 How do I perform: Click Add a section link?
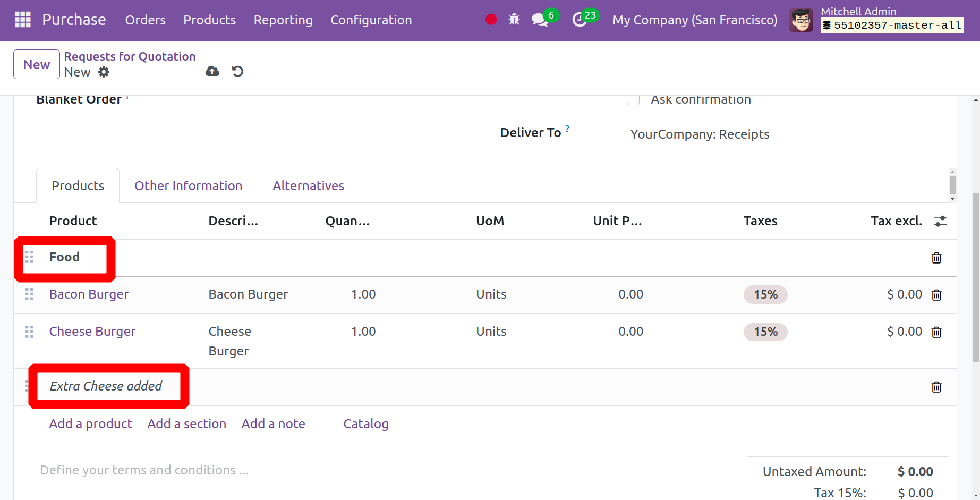click(187, 424)
